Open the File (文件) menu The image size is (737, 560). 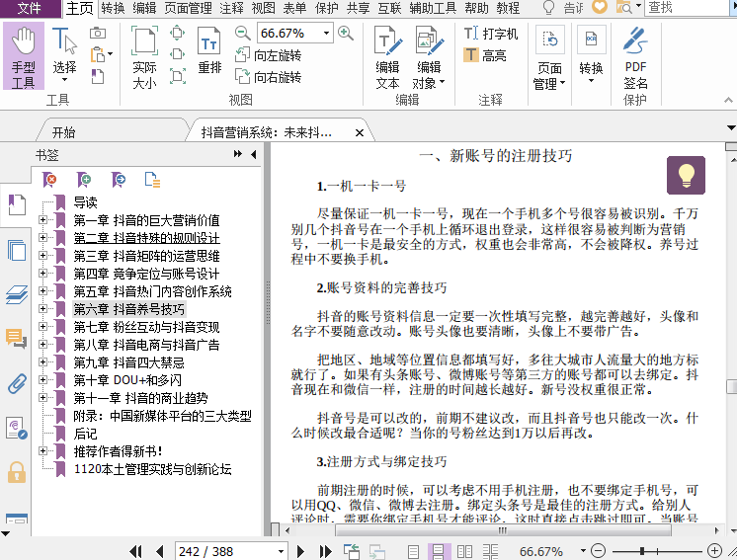point(29,8)
